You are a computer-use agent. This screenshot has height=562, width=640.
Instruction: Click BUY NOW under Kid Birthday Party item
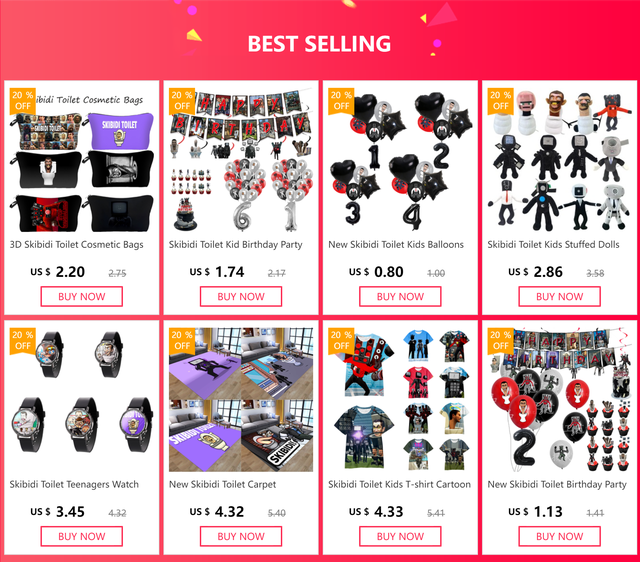241,296
